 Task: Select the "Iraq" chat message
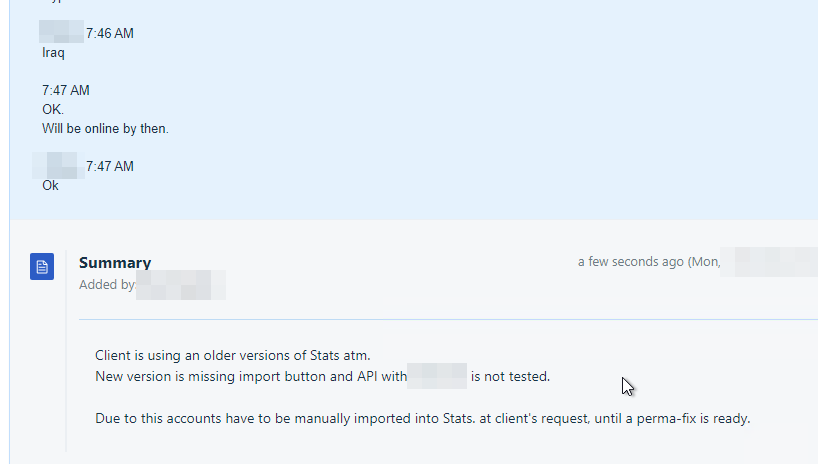point(53,53)
